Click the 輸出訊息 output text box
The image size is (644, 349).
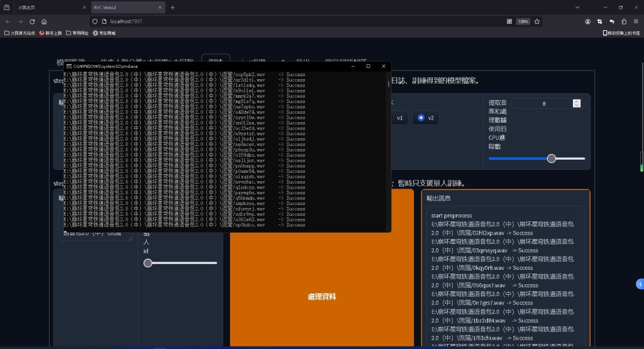click(x=506, y=277)
